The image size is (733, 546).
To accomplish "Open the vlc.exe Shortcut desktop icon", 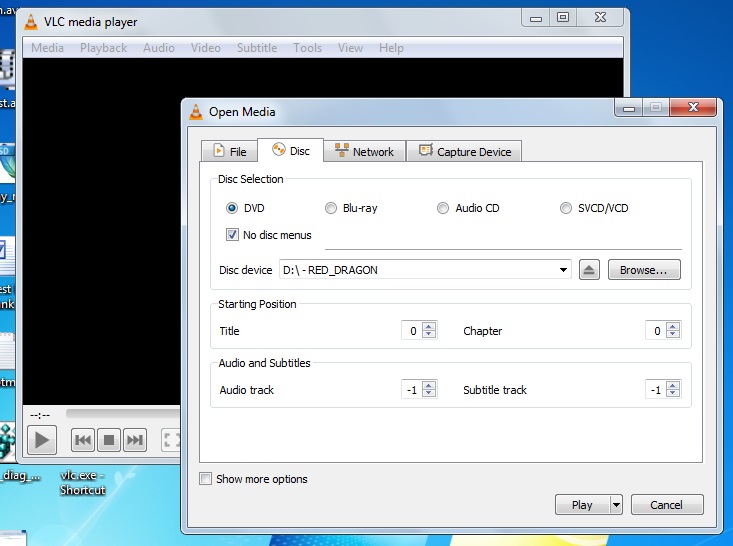I will [x=82, y=482].
